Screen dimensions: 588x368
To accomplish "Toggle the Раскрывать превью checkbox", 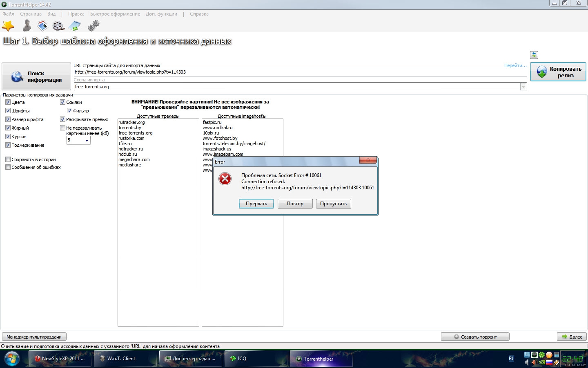I will pos(62,119).
